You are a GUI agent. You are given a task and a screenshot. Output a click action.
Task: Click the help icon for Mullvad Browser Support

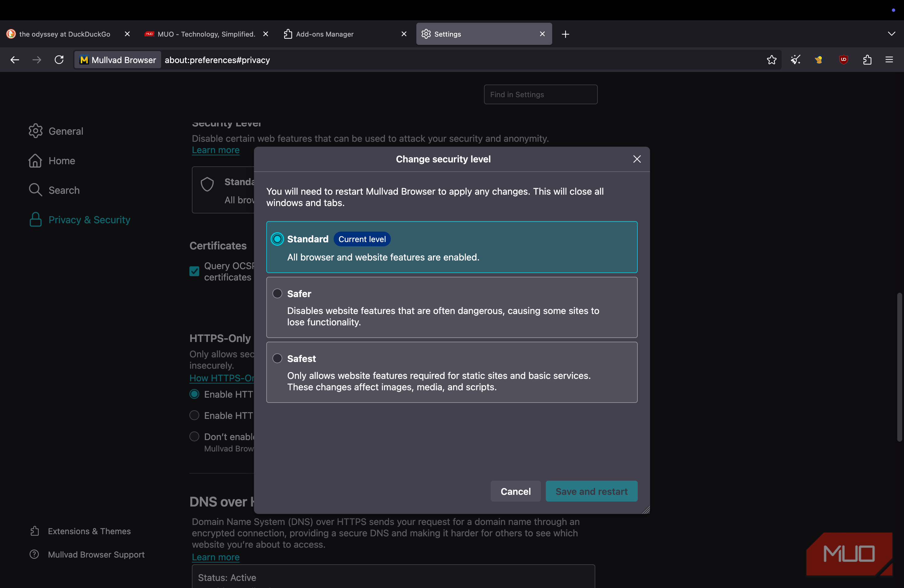point(34,554)
